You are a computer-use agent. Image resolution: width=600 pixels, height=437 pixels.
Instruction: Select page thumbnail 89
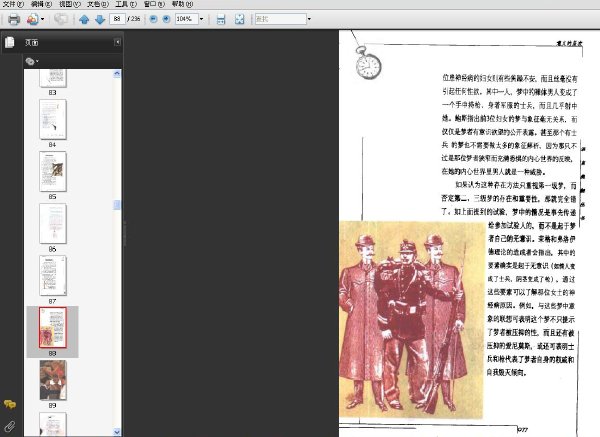coord(53,380)
